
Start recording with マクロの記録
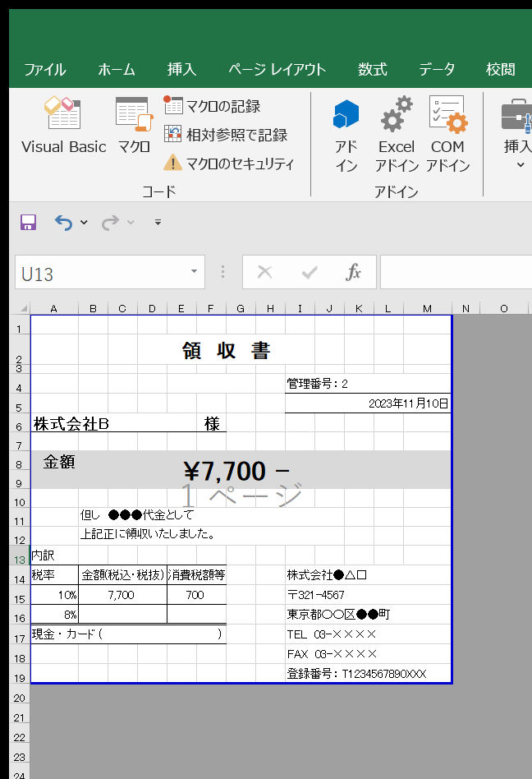coord(213,106)
